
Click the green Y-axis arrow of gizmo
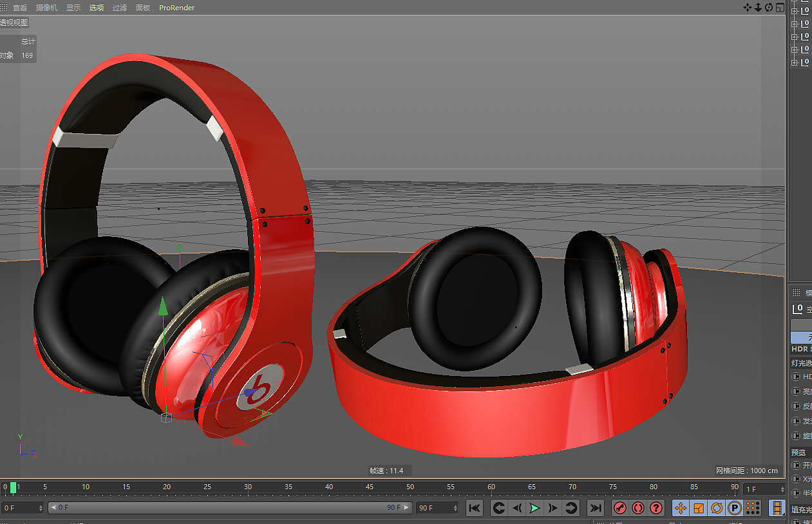(x=164, y=305)
